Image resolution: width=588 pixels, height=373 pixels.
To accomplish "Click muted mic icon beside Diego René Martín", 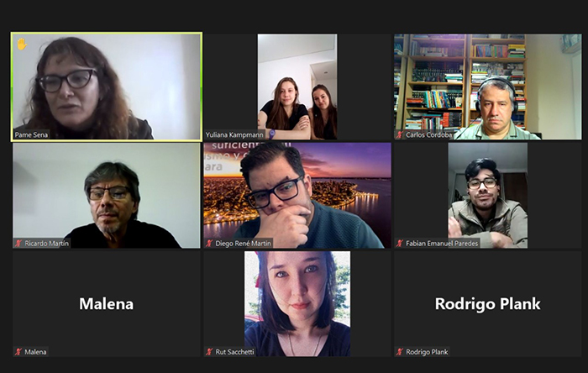I will (x=209, y=244).
